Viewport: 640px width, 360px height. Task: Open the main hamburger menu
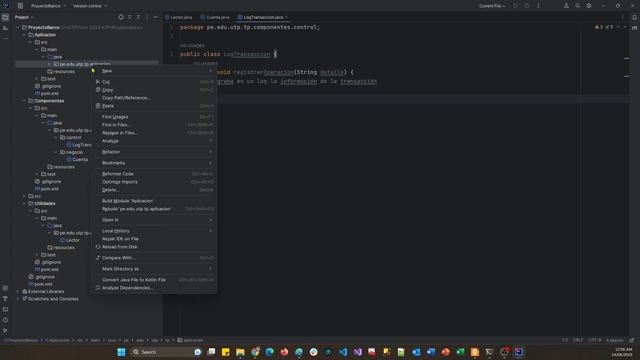pos(20,6)
